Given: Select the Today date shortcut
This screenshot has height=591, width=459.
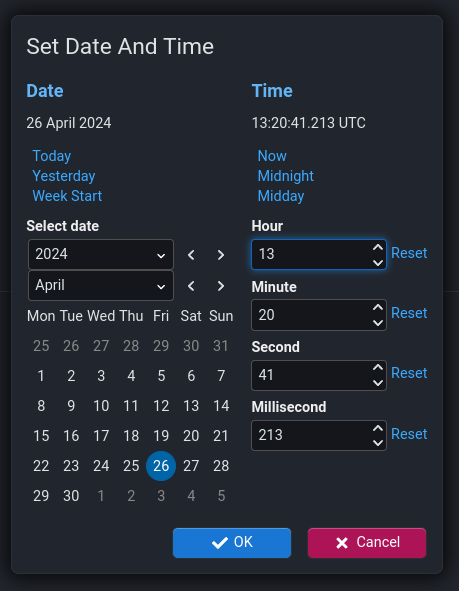Looking at the screenshot, I should (52, 156).
